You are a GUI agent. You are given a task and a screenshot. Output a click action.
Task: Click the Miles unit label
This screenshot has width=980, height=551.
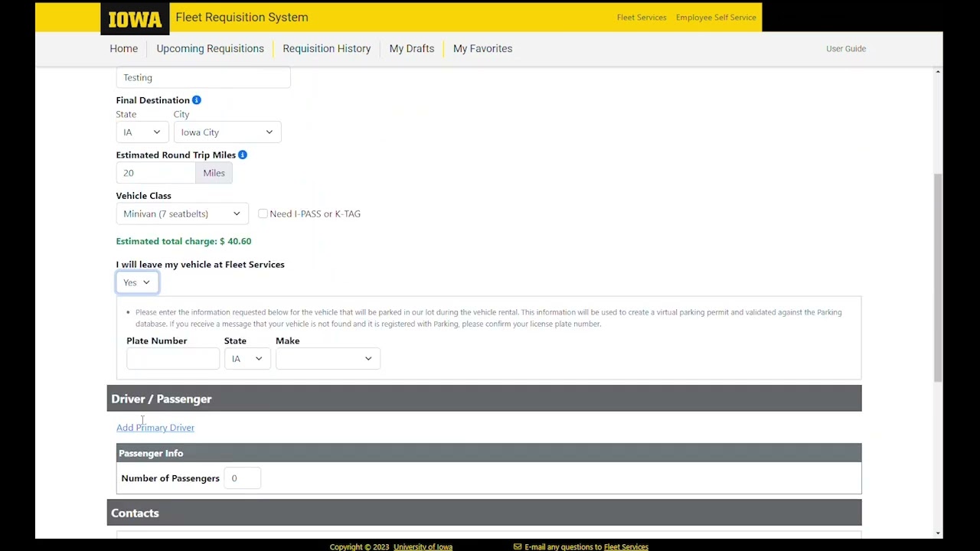click(214, 173)
